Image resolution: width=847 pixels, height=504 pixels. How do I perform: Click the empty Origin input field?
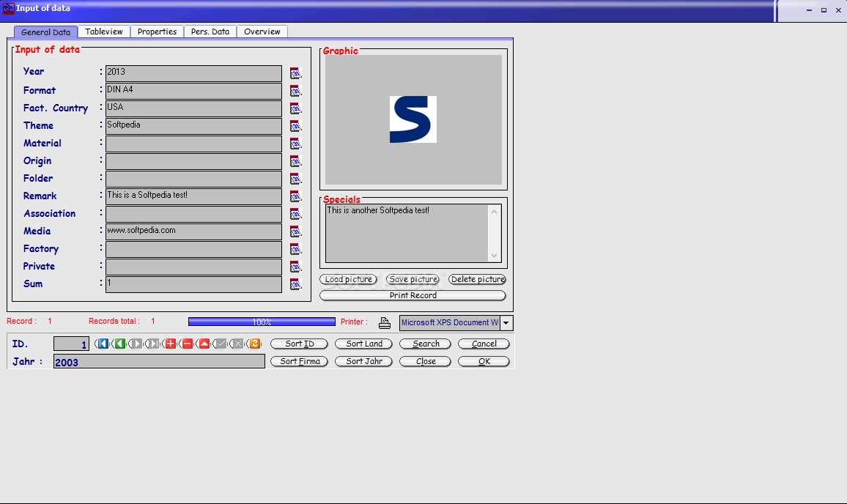[x=193, y=161]
